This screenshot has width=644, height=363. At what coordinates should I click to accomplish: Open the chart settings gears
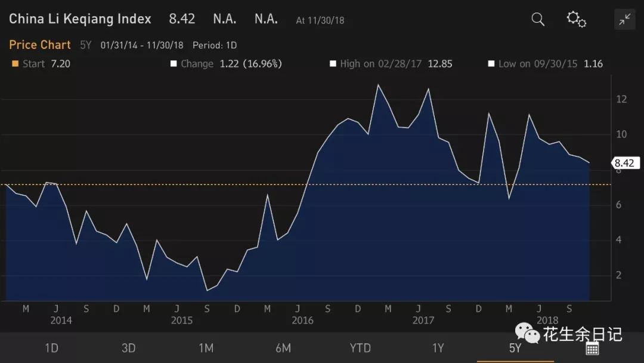576,19
